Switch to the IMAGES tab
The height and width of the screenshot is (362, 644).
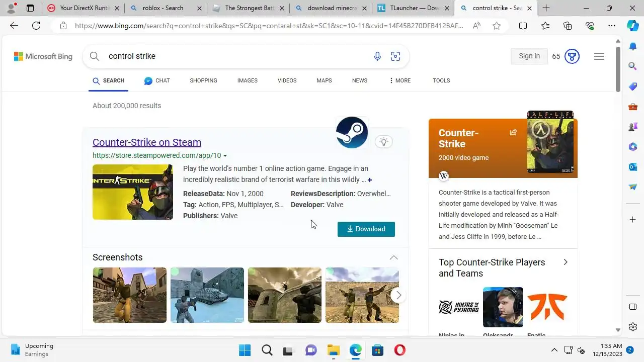pos(248,80)
